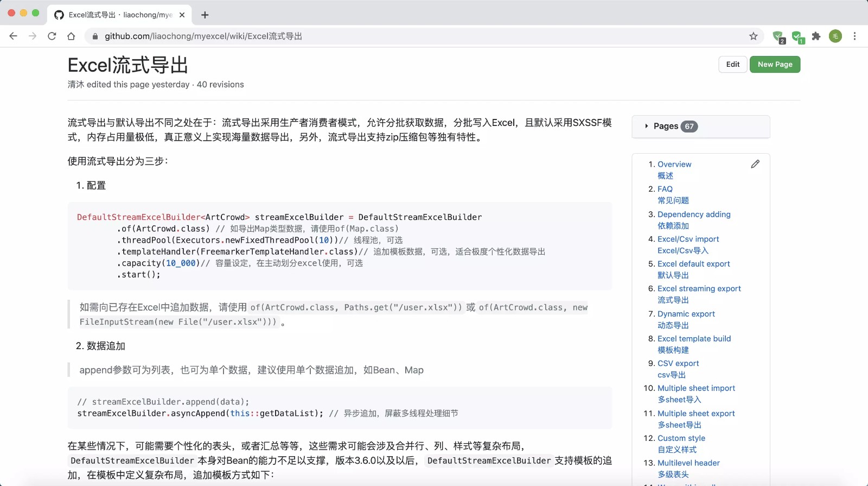Viewport: 868px width, 486px height.
Task: Open the browser extensions puzzle icon
Action: [816, 36]
